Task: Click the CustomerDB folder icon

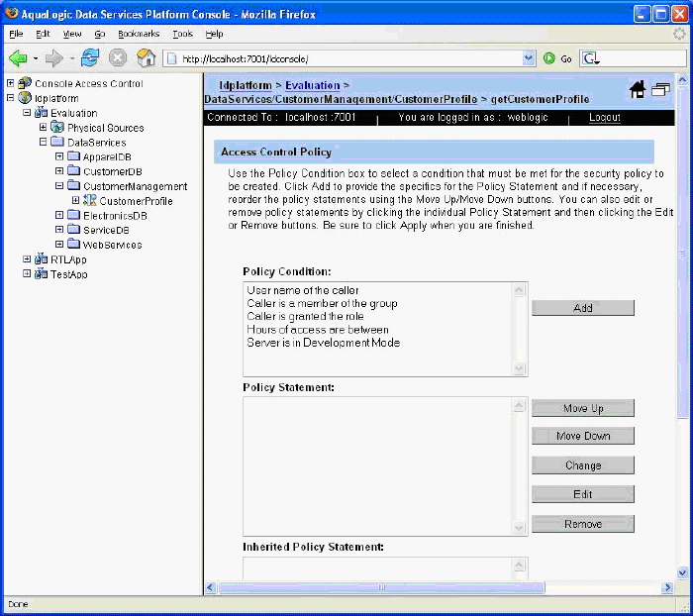Action: click(x=74, y=171)
